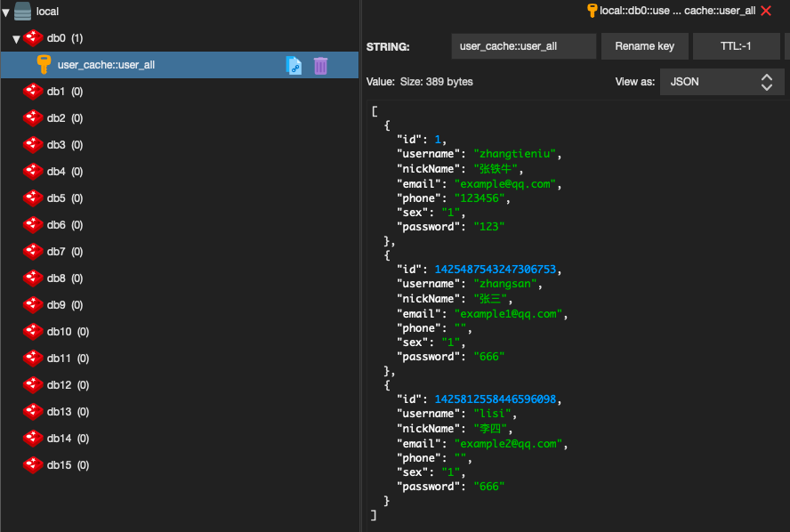This screenshot has height=532, width=790.
Task: Click the username value "zhangtieniu"
Action: tap(515, 154)
